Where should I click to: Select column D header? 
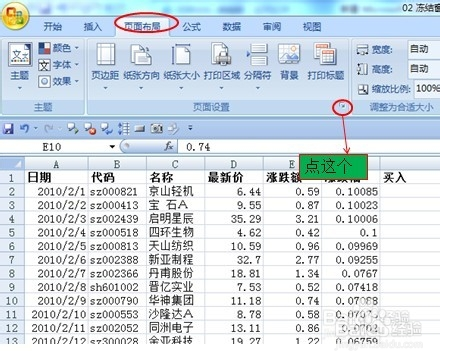[234, 164]
